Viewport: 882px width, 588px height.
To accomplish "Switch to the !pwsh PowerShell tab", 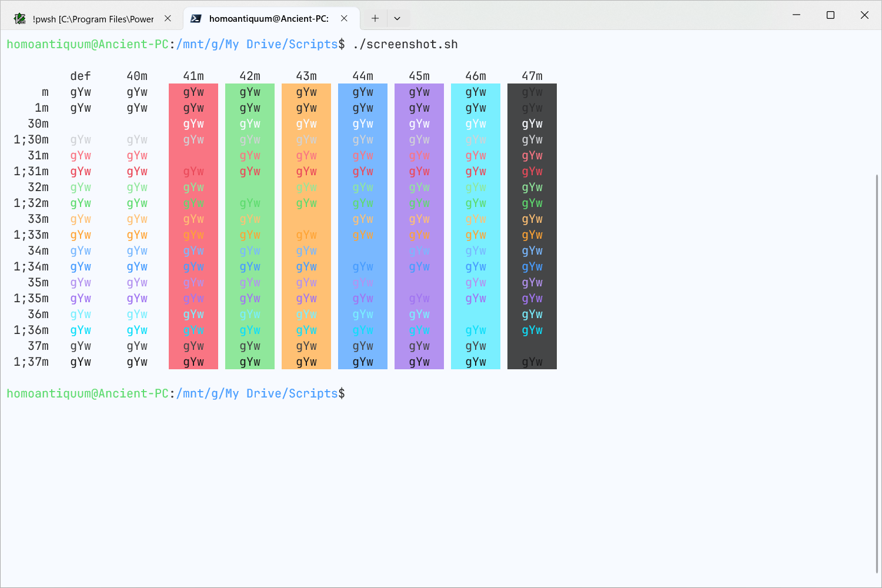I will 92,19.
